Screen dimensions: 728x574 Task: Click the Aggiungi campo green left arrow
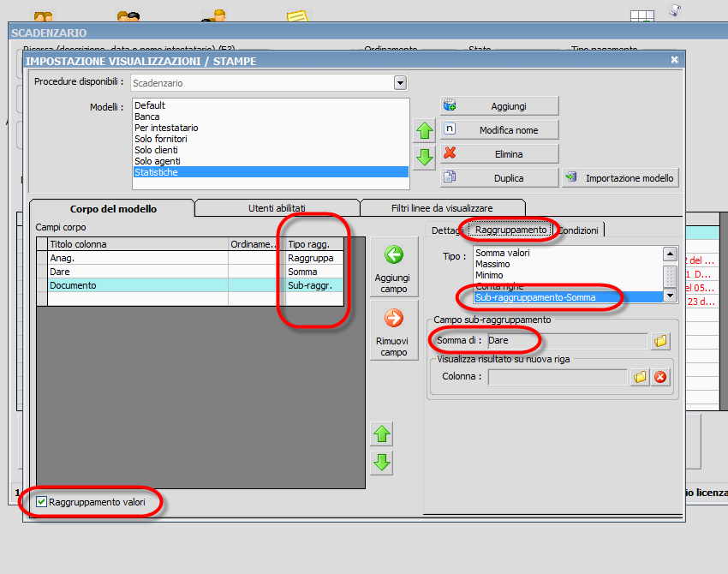394,267
